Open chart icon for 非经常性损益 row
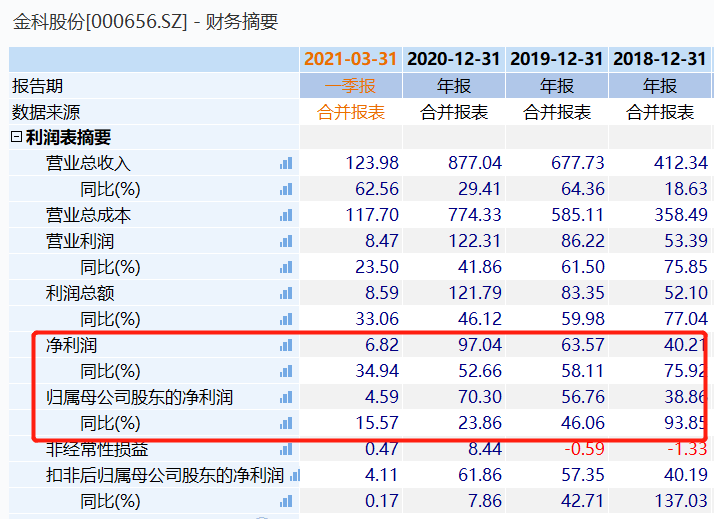This screenshot has height=519, width=714. coord(286,449)
